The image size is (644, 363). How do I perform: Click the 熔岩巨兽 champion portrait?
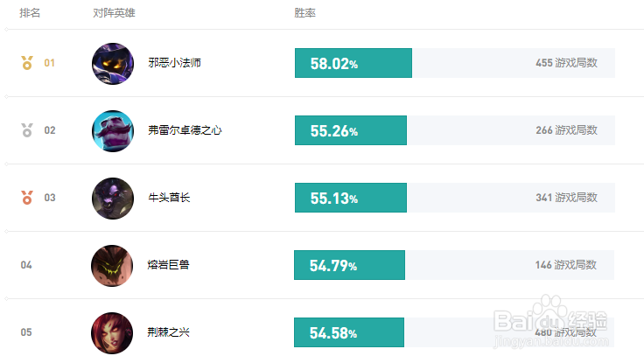112,266
